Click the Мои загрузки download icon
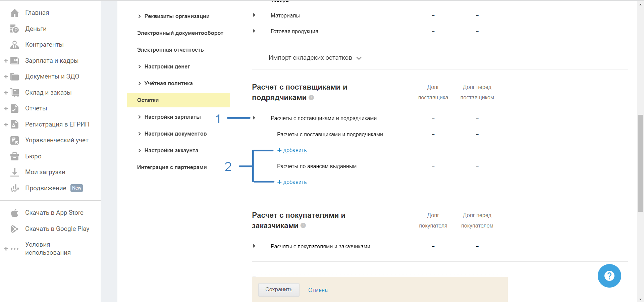644x302 pixels. (14, 172)
